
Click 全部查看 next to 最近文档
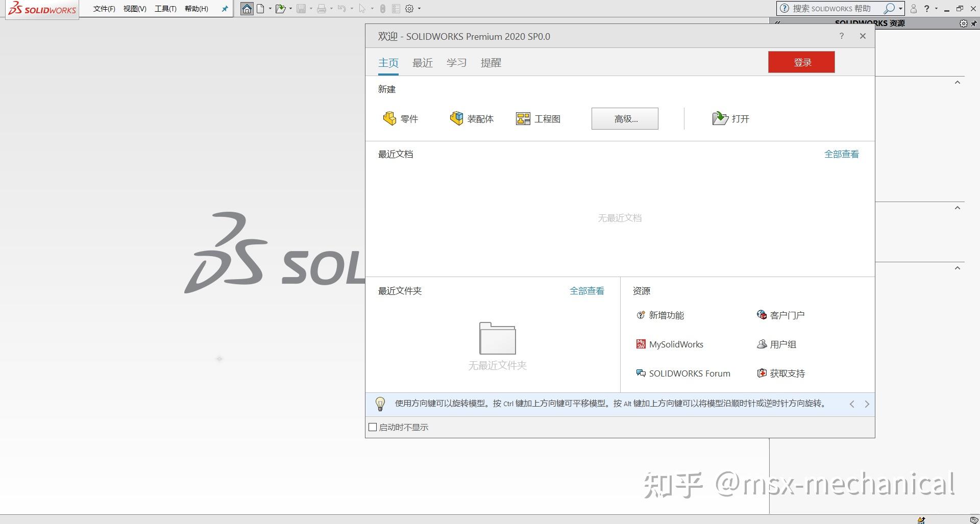tap(842, 154)
